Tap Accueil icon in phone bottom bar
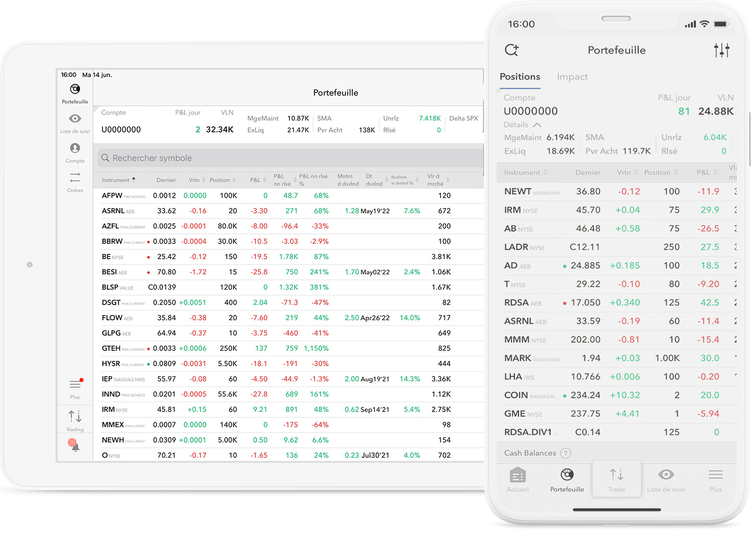756x538 pixels. point(517,475)
